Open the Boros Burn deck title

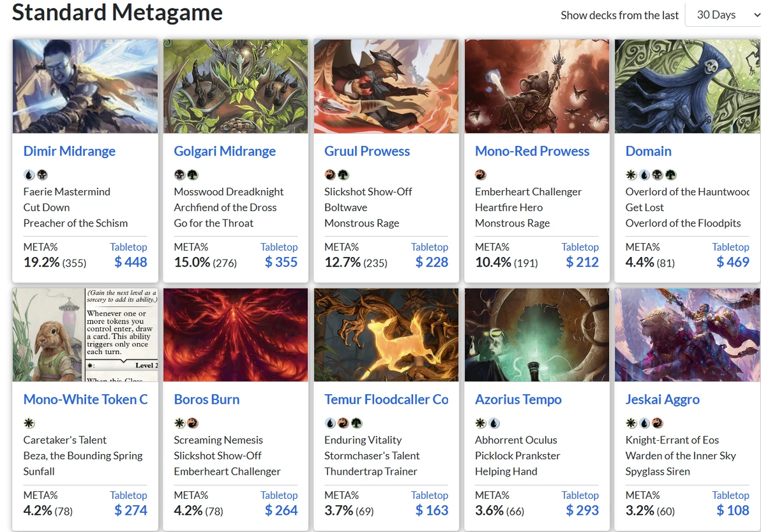207,399
